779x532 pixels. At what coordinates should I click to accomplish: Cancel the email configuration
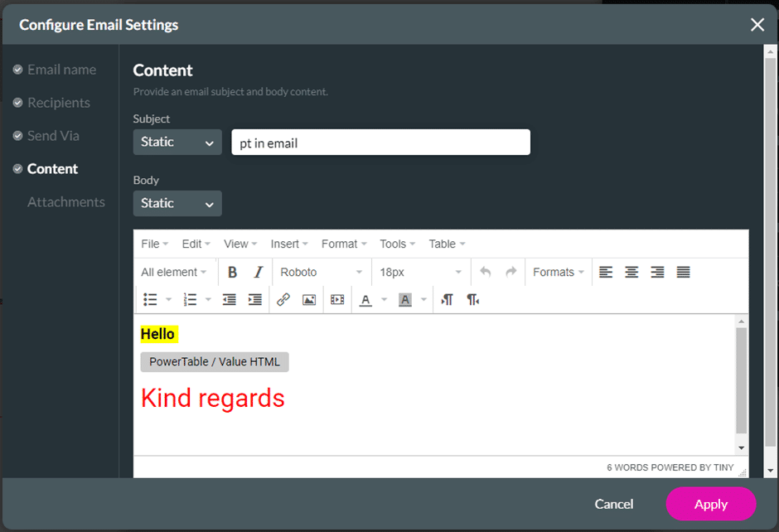(x=613, y=504)
